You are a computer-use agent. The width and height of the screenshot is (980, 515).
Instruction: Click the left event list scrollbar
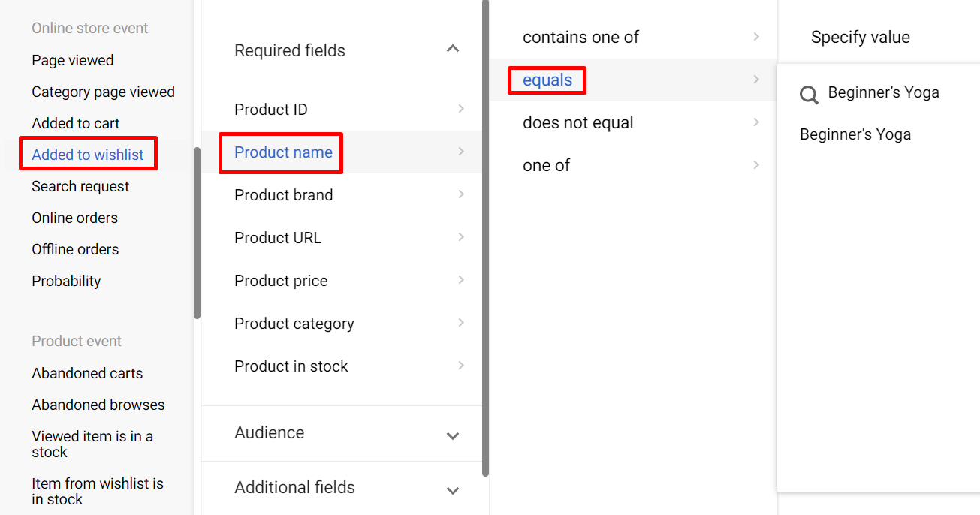coord(197,233)
